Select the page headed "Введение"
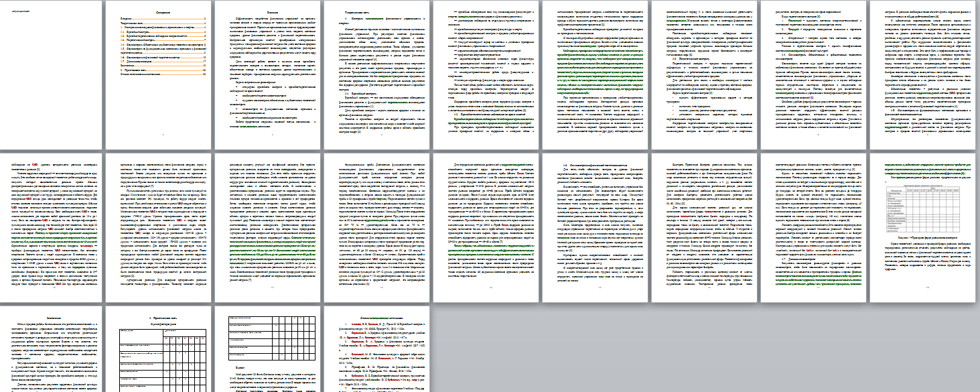 [x=268, y=75]
